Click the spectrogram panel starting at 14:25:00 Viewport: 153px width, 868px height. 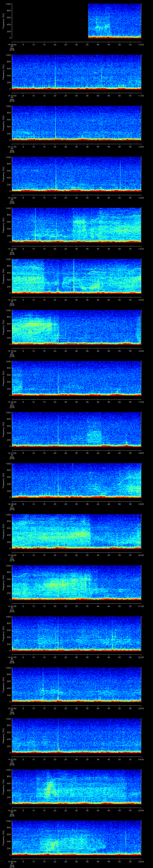point(77,838)
